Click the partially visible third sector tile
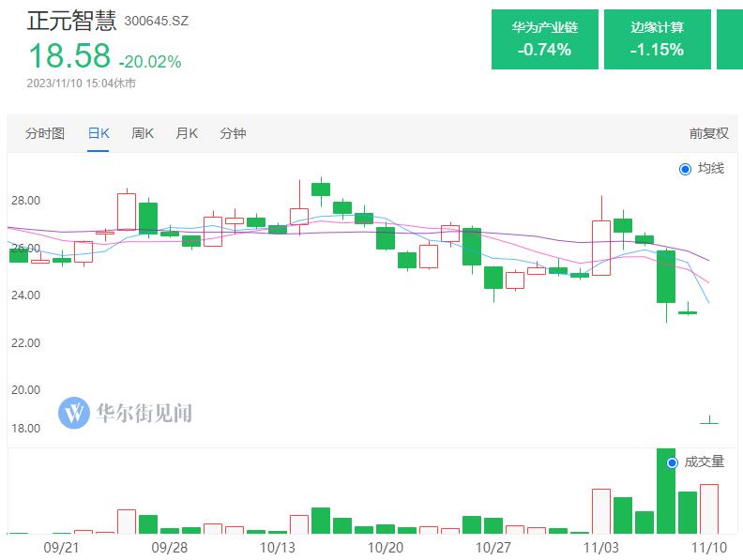The height and width of the screenshot is (560, 743). (730, 39)
